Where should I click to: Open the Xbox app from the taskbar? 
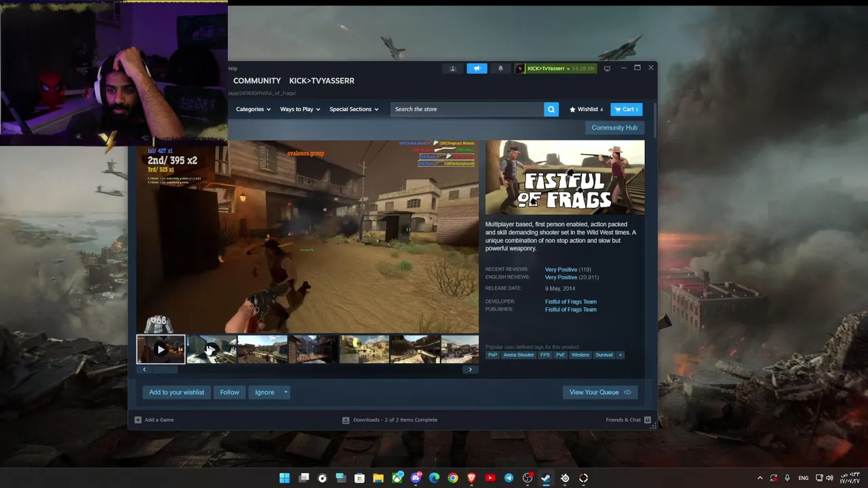point(397,478)
